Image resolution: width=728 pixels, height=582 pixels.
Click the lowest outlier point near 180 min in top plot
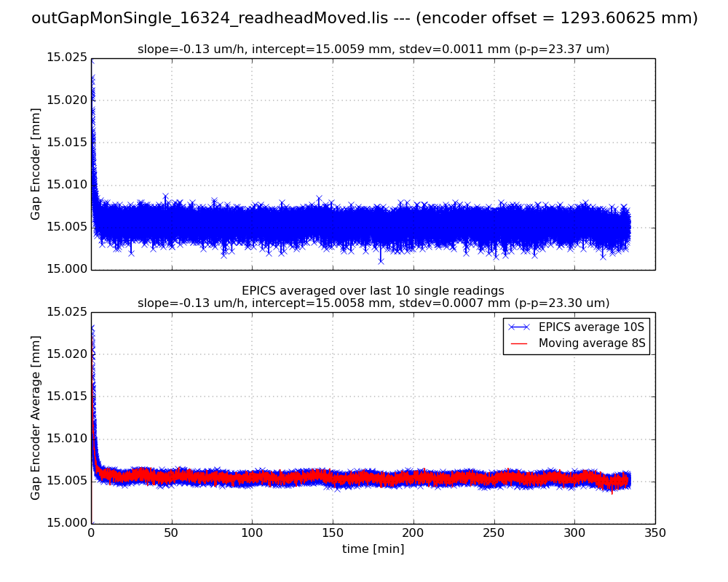point(380,260)
